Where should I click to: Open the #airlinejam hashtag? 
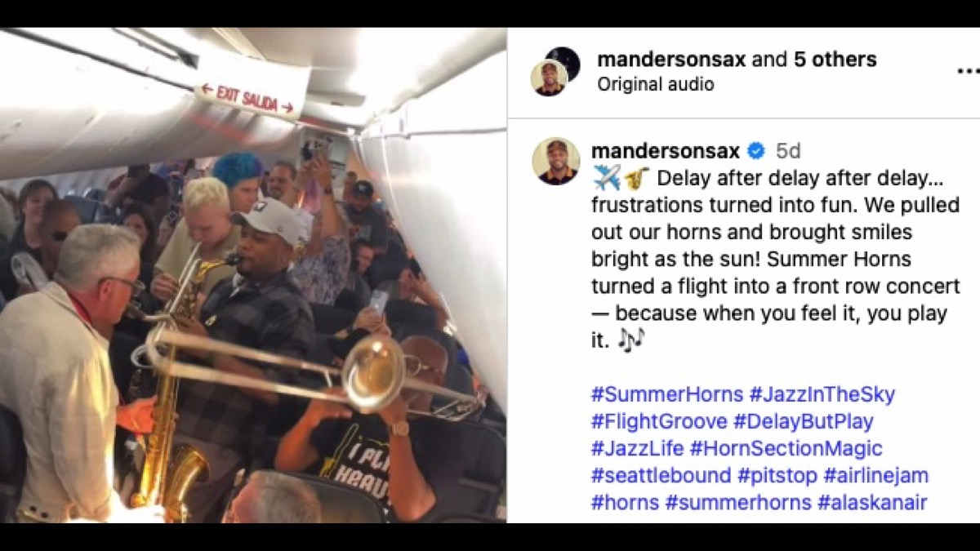876,475
